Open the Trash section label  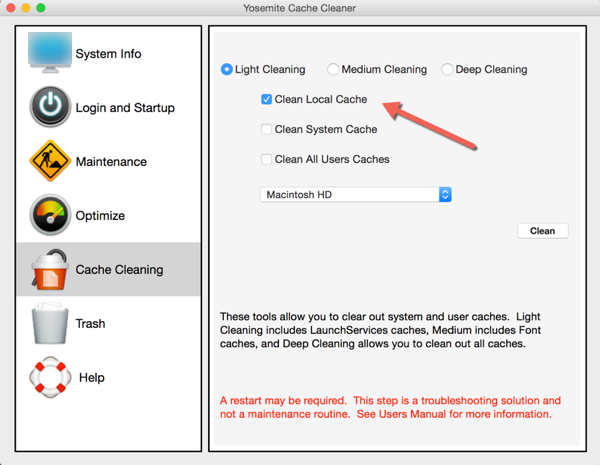(x=90, y=324)
